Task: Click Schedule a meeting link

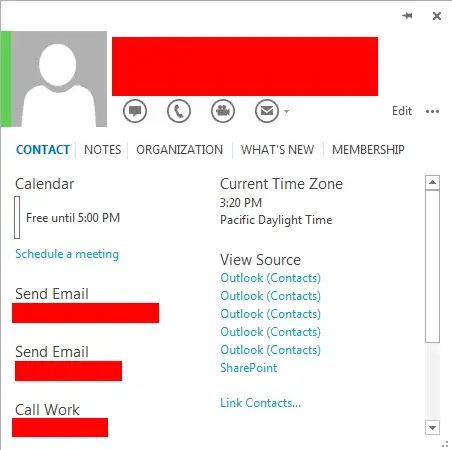Action: click(67, 254)
